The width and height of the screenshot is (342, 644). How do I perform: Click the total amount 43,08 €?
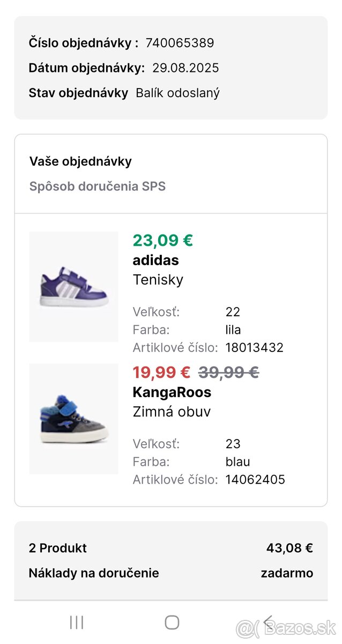290,548
